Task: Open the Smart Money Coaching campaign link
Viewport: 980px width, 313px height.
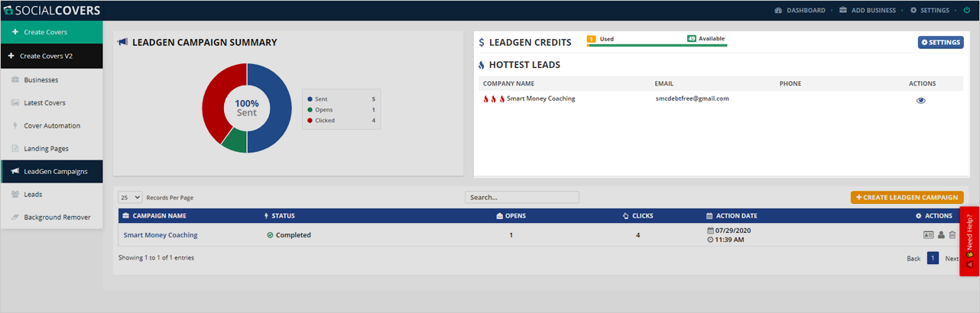Action: coord(161,235)
